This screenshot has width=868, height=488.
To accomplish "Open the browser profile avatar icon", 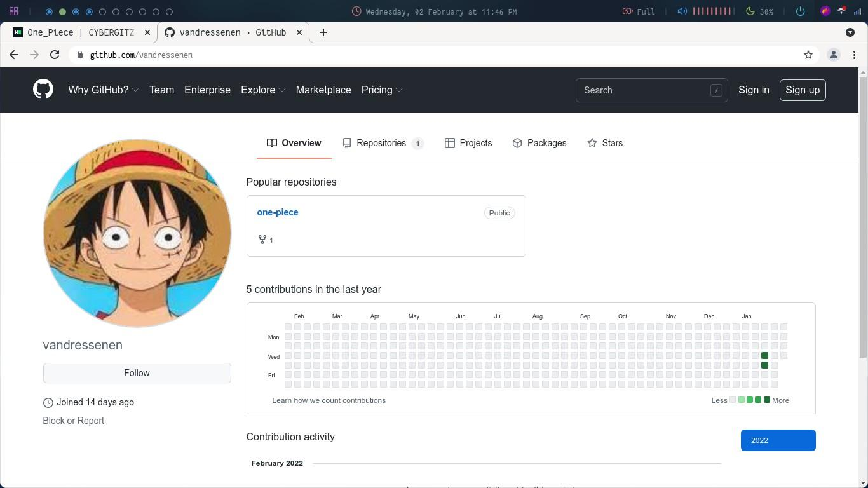I will (834, 55).
